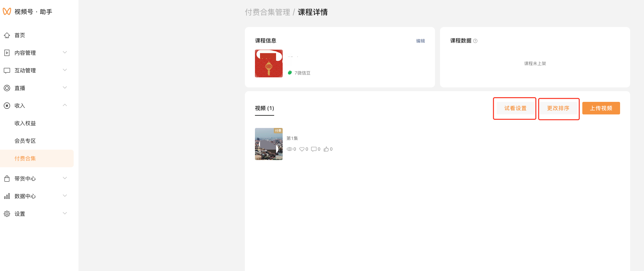Click the 数据中心 bar chart icon
644x271 pixels.
(7, 196)
